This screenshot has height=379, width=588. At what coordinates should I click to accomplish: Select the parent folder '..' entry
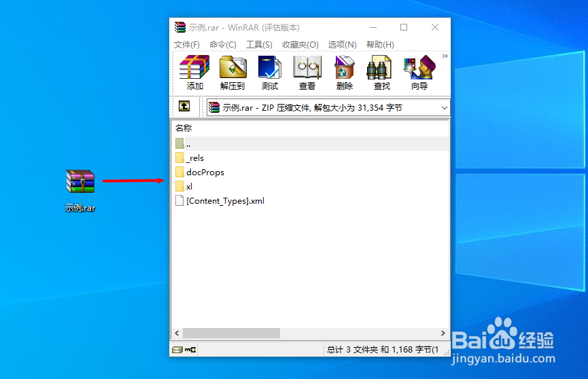click(x=311, y=143)
